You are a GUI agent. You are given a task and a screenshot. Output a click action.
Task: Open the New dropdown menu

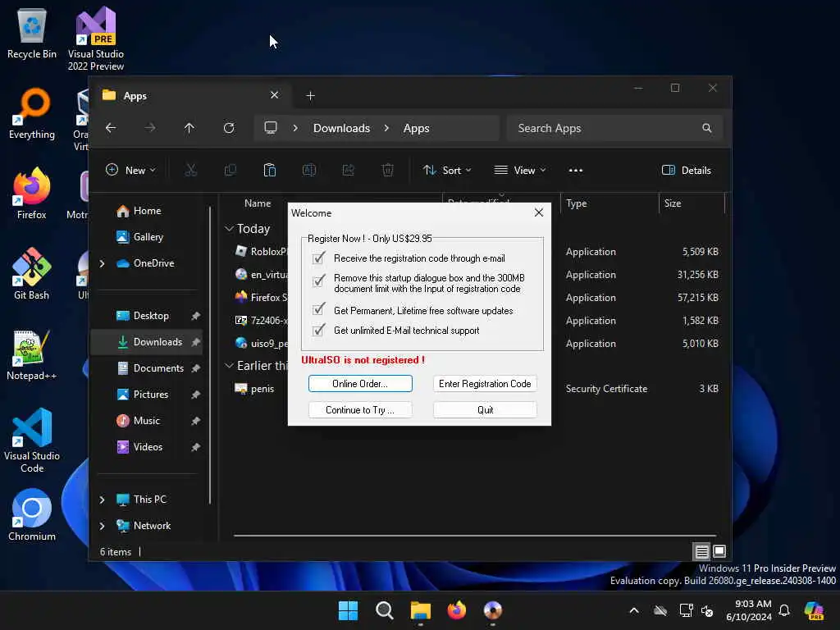130,171
